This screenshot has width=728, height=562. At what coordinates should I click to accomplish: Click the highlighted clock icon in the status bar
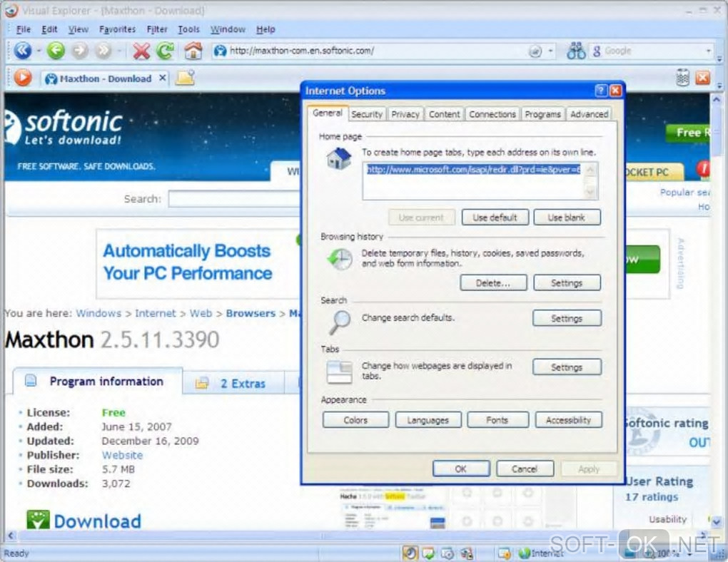coord(410,553)
